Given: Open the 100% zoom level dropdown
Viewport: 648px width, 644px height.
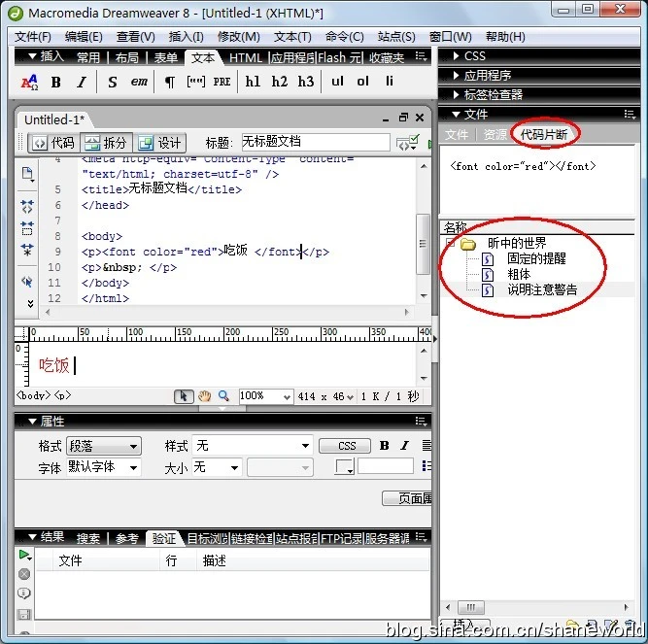Looking at the screenshot, I should click(265, 396).
